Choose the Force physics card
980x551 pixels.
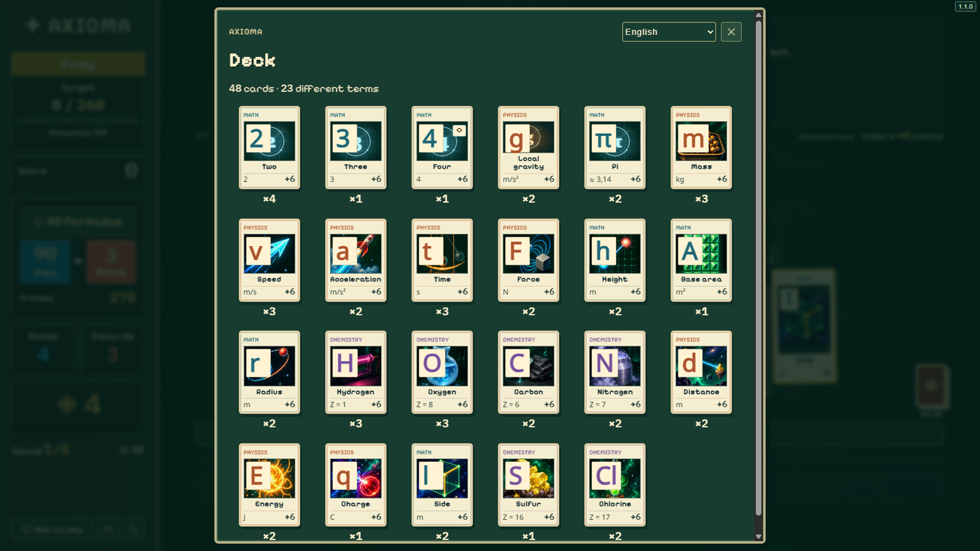[528, 260]
